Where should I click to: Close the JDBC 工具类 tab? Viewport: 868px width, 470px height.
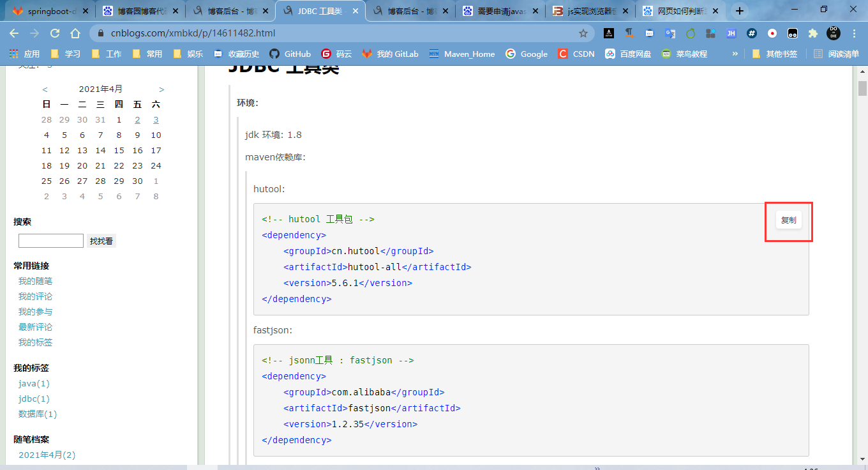coord(355,11)
